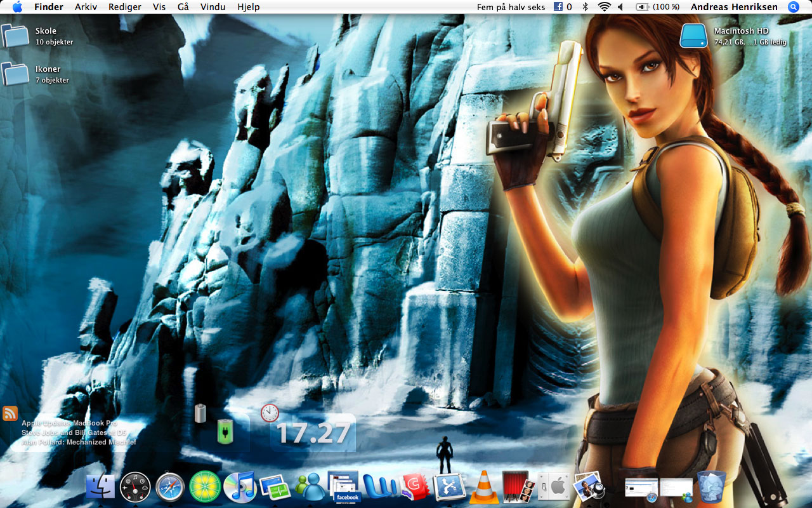
Task: Launch VLC media player from the Dock
Action: (x=484, y=487)
